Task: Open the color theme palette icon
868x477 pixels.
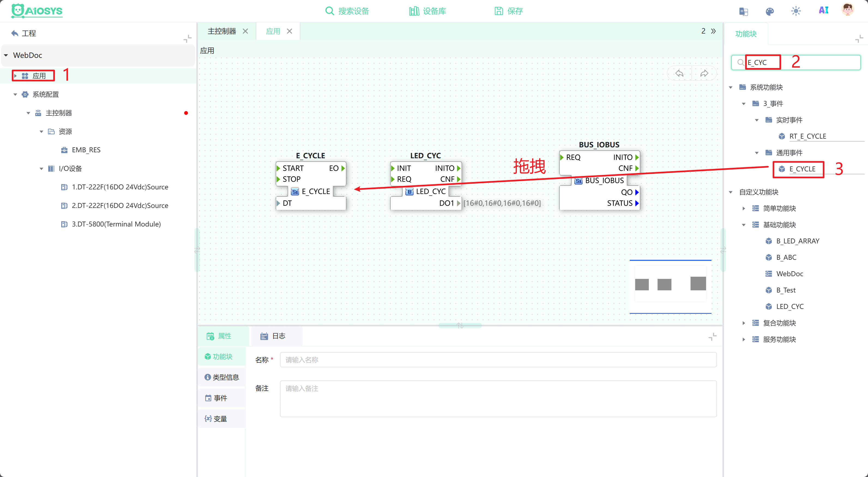Action: pos(770,11)
